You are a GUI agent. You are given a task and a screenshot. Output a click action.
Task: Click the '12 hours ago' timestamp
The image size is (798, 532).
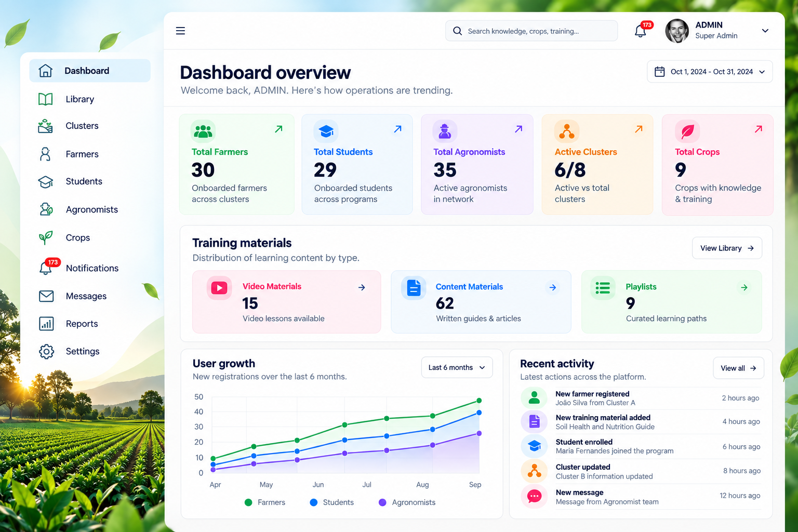(740, 496)
